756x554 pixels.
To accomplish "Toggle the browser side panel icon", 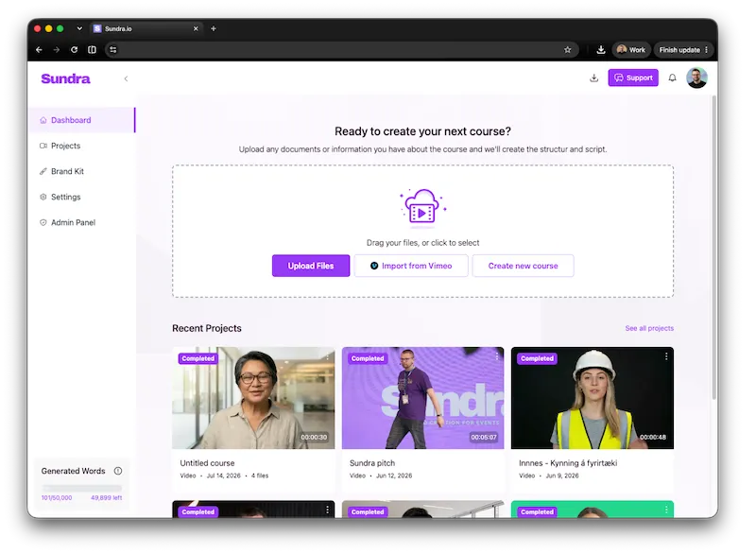I will click(92, 50).
